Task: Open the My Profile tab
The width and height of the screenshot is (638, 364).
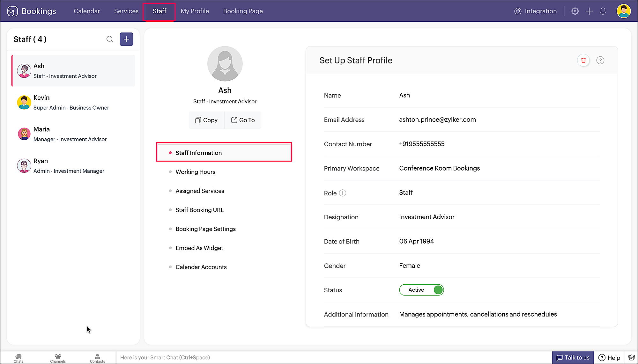Action: pos(195,11)
